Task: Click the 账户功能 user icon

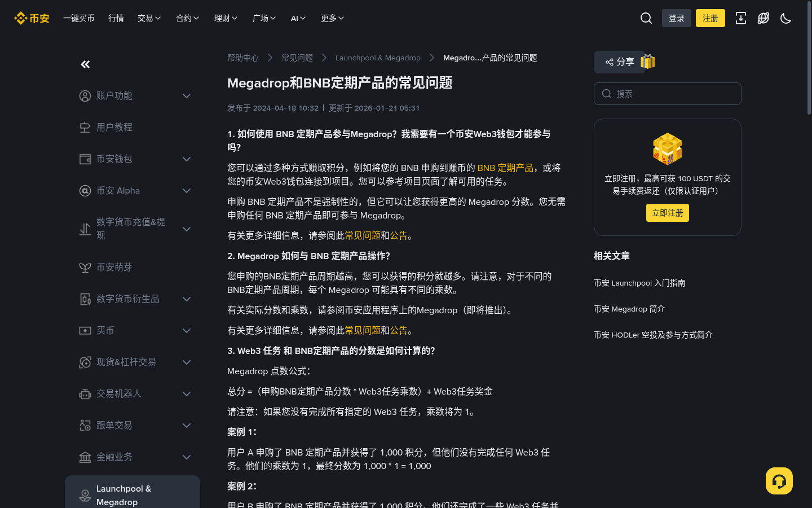Action: click(x=85, y=96)
